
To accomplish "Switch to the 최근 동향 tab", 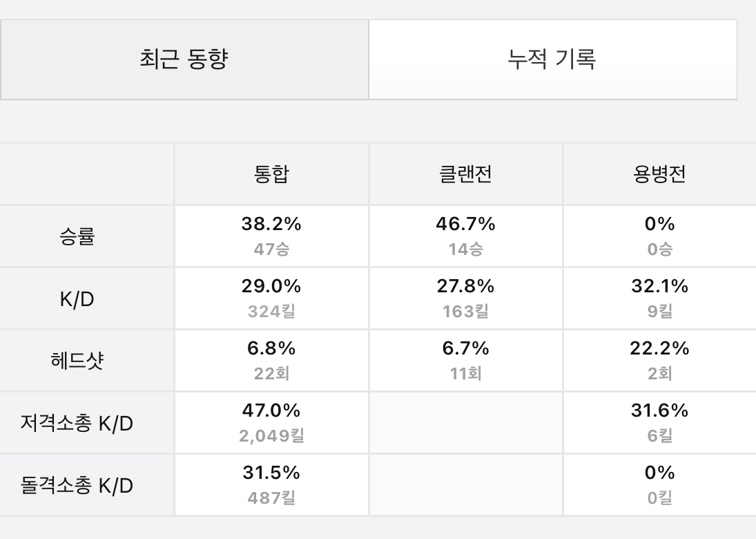I will 184,59.
